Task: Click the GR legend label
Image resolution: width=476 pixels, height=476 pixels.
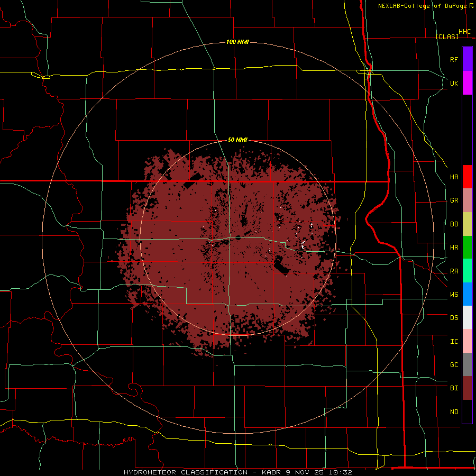Action: pyautogui.click(x=454, y=200)
